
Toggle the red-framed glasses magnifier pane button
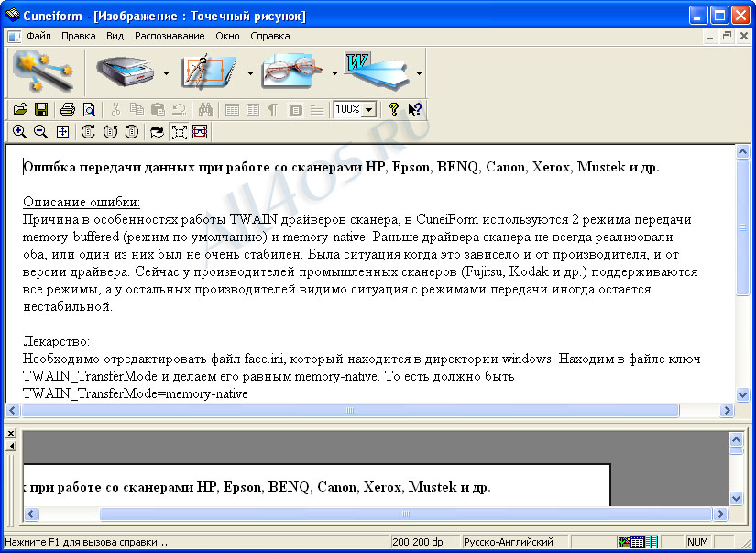(200, 132)
